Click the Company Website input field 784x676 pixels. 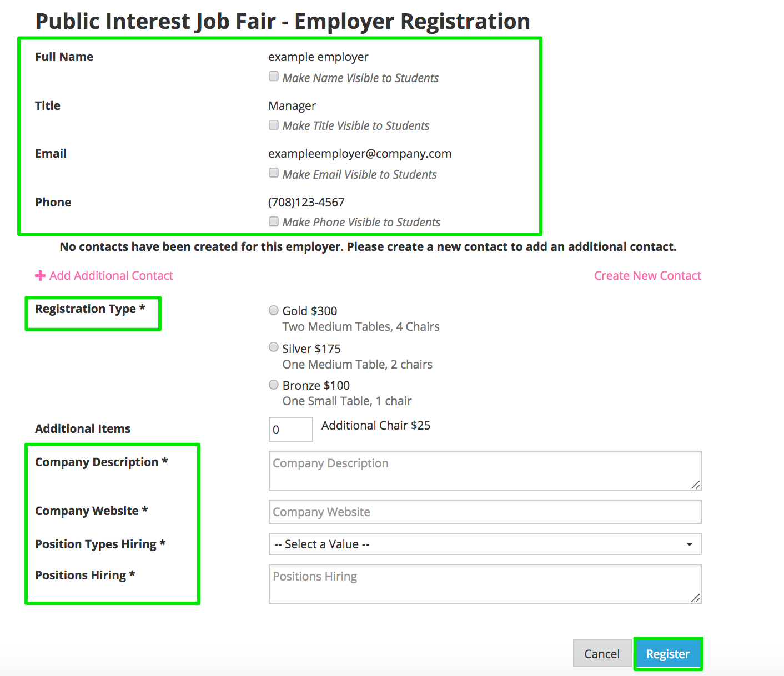click(484, 512)
